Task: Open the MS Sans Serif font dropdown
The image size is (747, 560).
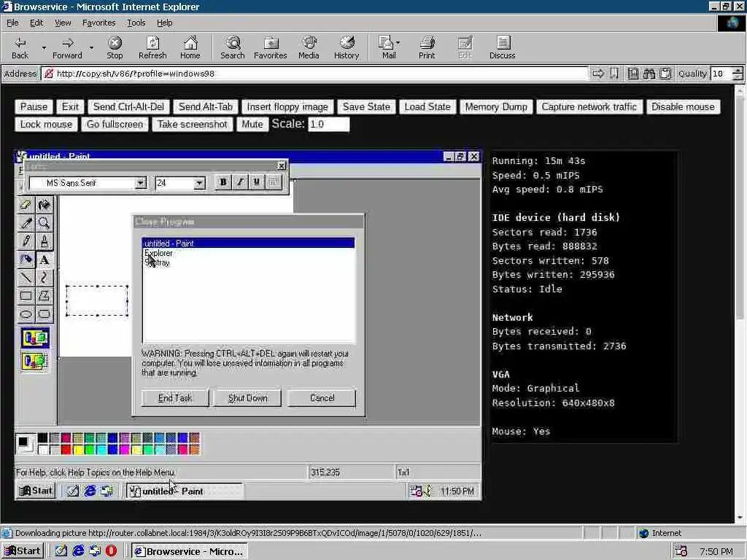Action: click(x=140, y=183)
